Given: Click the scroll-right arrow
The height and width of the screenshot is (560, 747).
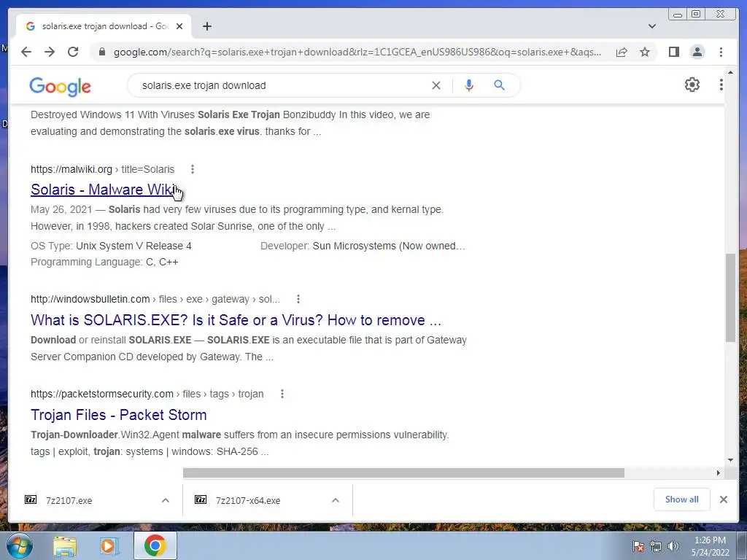Looking at the screenshot, I should (719, 472).
